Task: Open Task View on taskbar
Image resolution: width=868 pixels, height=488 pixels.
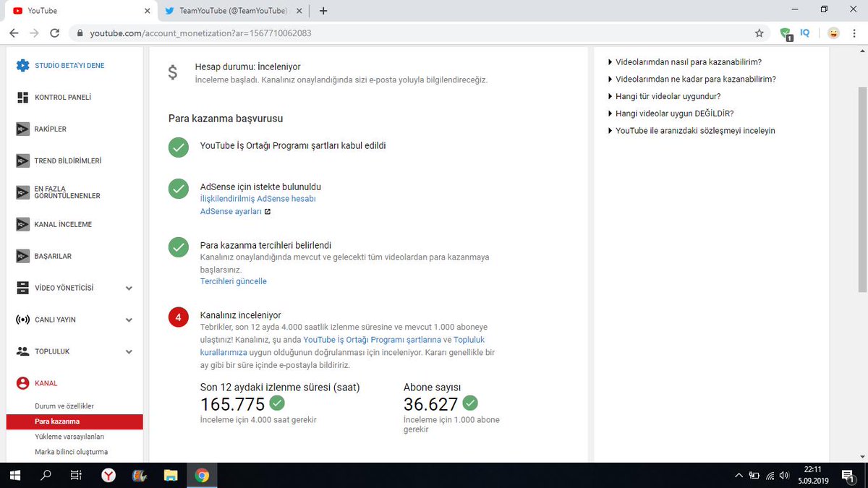Action: (x=75, y=475)
